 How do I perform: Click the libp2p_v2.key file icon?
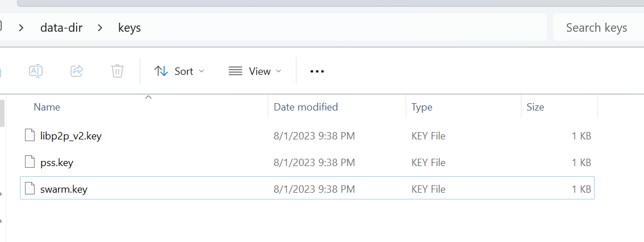coord(30,135)
